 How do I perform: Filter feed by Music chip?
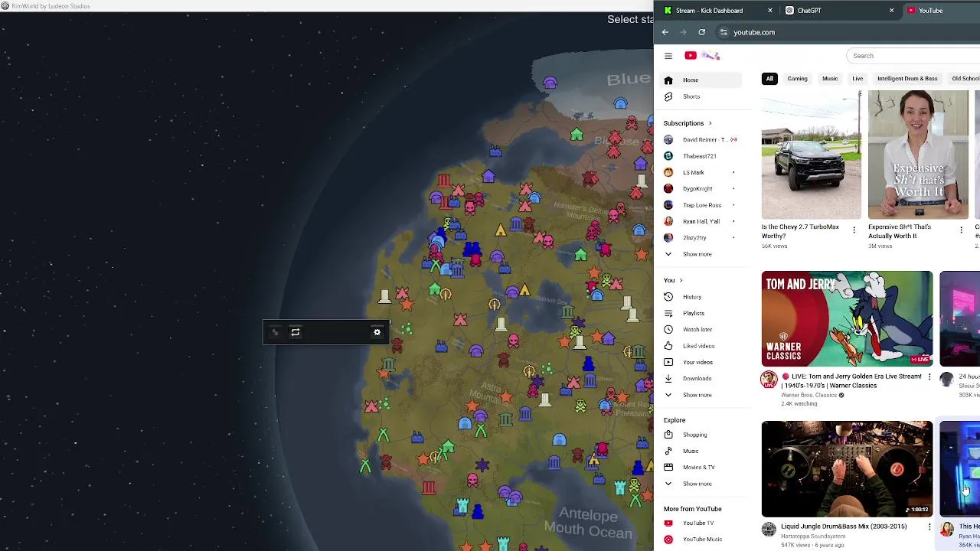click(x=830, y=79)
